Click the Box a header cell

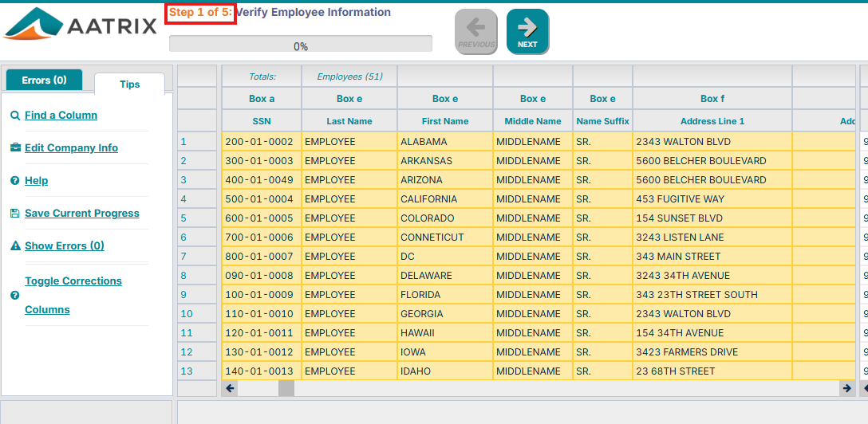tap(262, 99)
